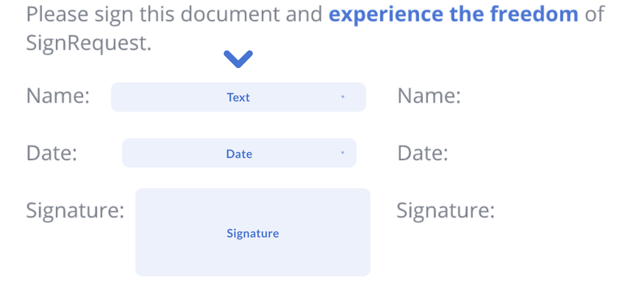Select the right-hand 'Name:' label
The height and width of the screenshot is (308, 644).
(x=429, y=96)
